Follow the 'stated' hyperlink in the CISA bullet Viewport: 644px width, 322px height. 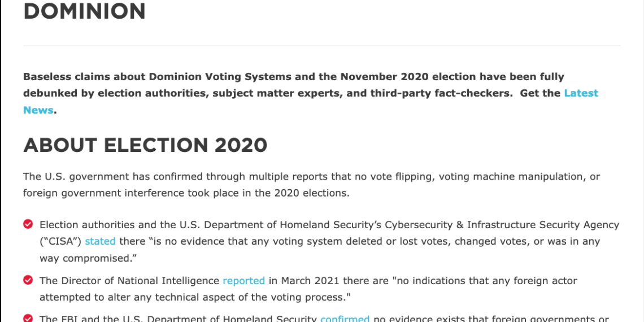[x=100, y=241]
